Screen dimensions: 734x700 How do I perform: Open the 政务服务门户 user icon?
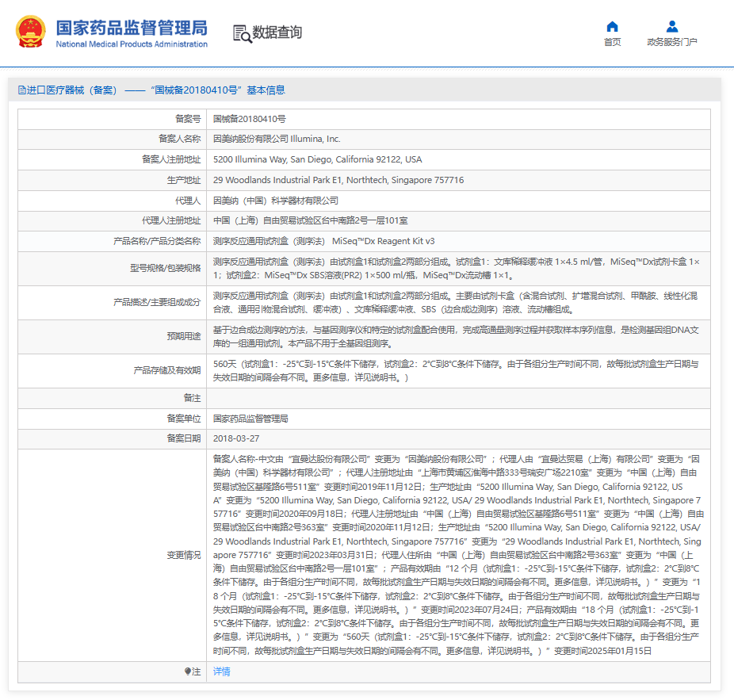pos(671,26)
